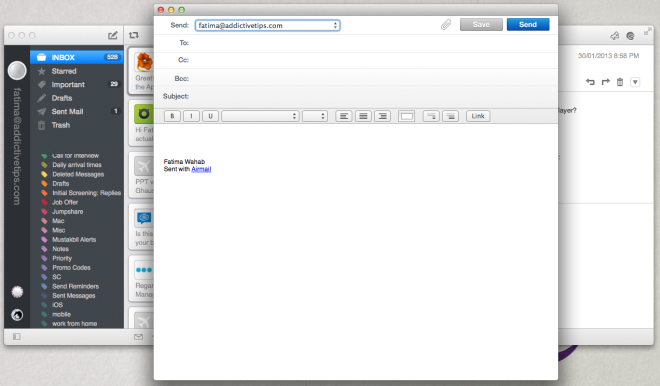Viewport: 660px width, 386px height.
Task: Center-align the text
Action: (363, 116)
